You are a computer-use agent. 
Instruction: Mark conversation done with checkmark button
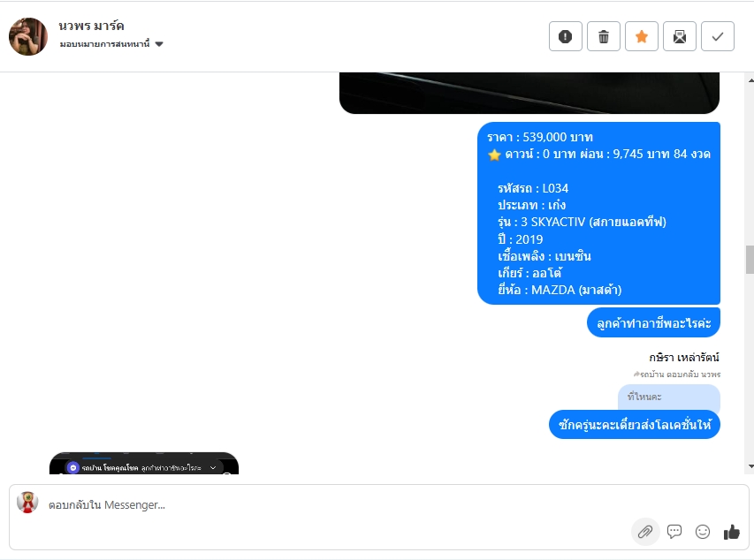click(x=718, y=36)
